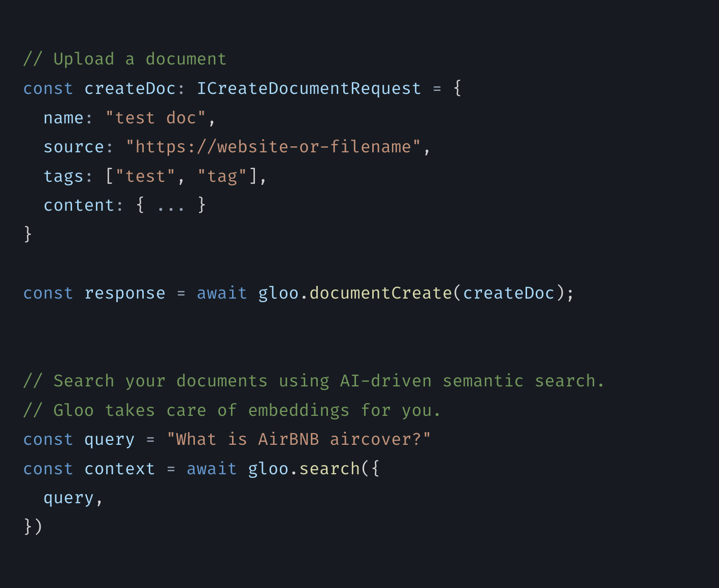Click the createDoc argument in documentCreate
719x588 pixels.
click(x=509, y=293)
